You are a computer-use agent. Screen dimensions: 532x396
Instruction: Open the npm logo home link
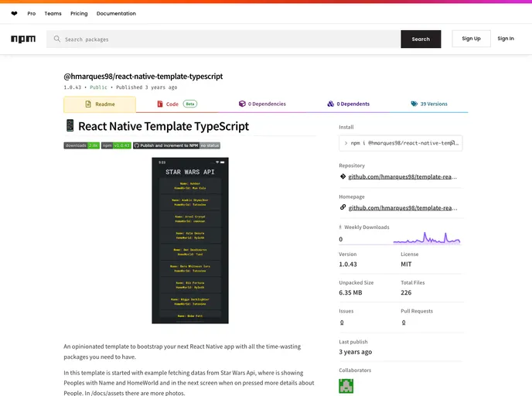[x=23, y=39]
